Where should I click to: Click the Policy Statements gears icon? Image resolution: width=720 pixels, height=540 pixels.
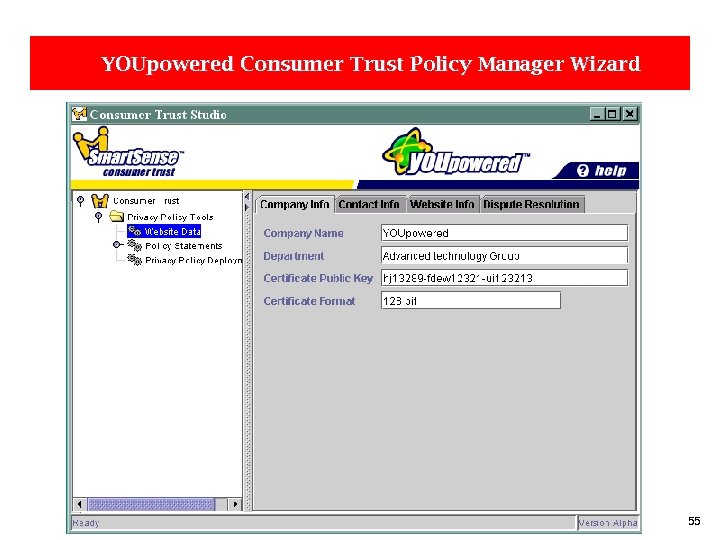point(135,246)
